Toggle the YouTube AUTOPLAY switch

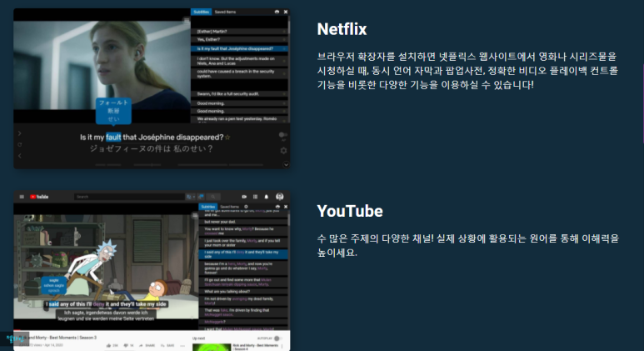tap(278, 338)
